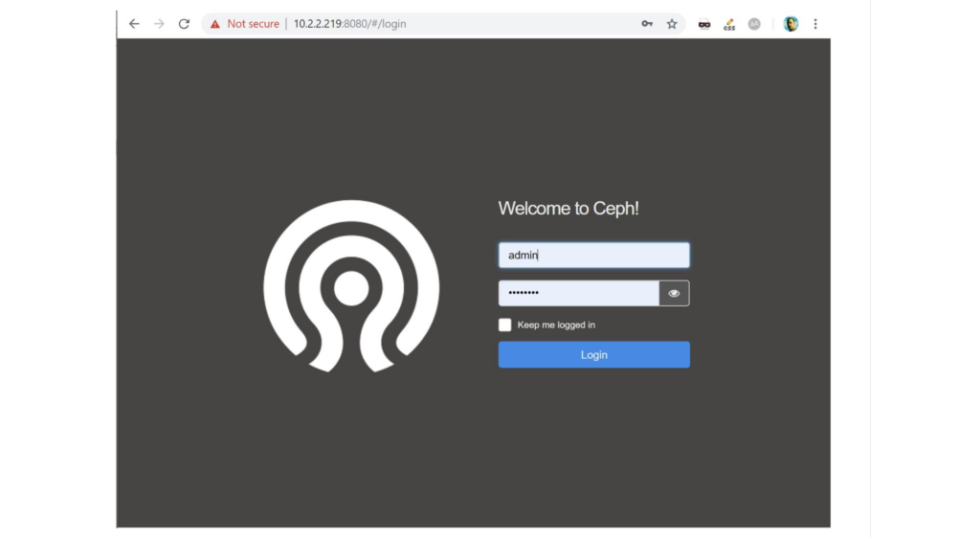The width and height of the screenshot is (980, 537).
Task: Enable the Keep me logged in checkbox
Action: pyautogui.click(x=505, y=324)
